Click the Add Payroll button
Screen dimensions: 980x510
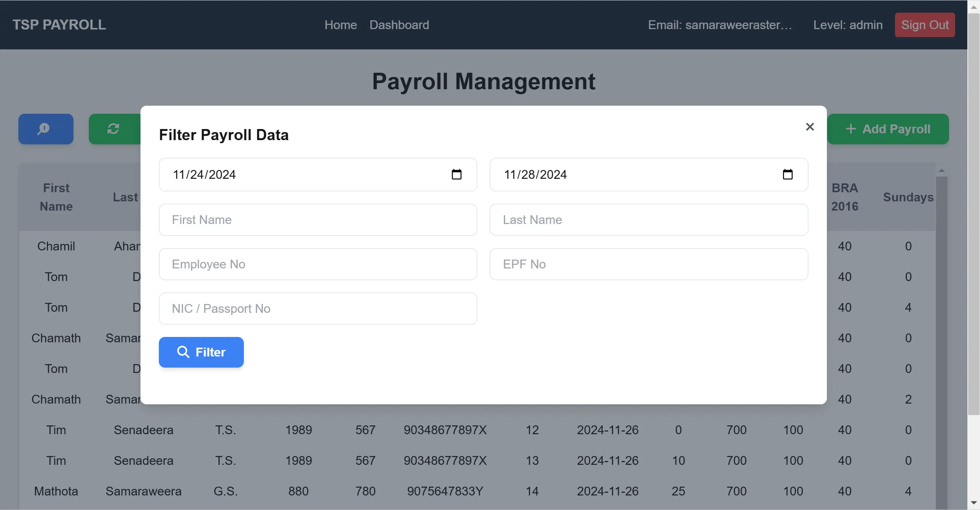(x=888, y=129)
